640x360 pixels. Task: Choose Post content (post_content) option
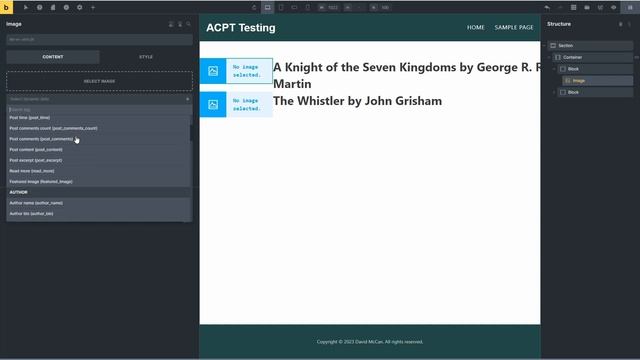pyautogui.click(x=98, y=149)
